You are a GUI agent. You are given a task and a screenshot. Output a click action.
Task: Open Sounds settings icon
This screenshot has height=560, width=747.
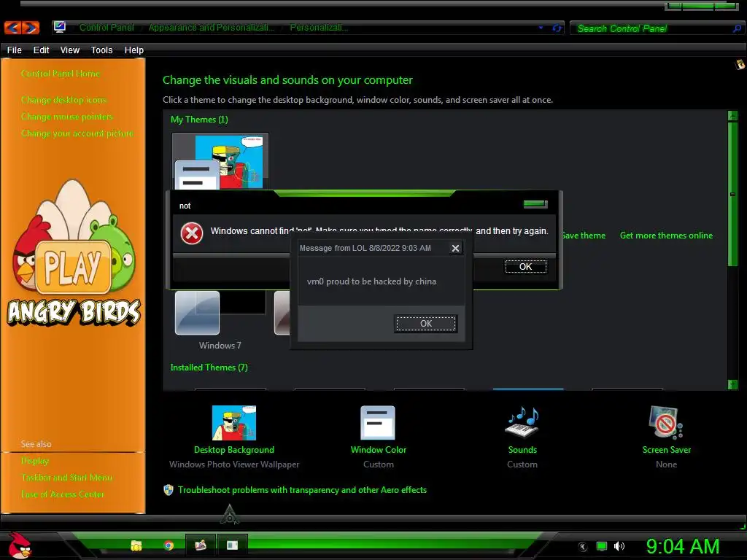click(522, 422)
